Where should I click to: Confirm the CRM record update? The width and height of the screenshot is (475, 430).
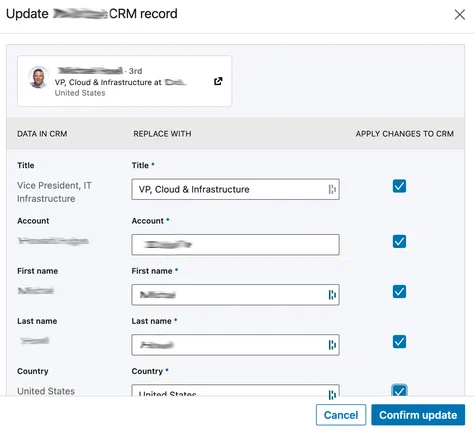click(x=418, y=415)
